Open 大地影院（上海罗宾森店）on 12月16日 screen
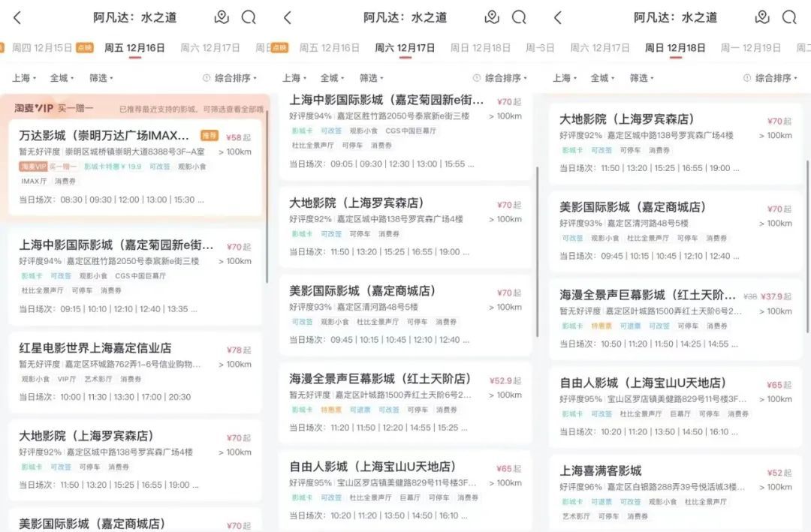Screen dimensions: 811x532 pyautogui.click(x=135, y=461)
